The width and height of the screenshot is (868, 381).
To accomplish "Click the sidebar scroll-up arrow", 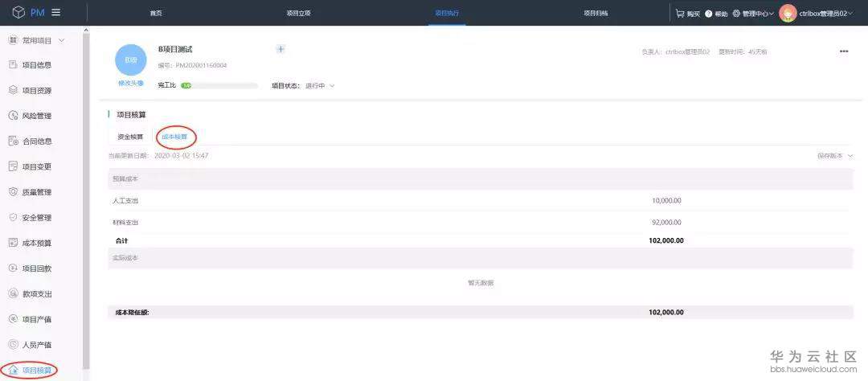I will pos(86,30).
